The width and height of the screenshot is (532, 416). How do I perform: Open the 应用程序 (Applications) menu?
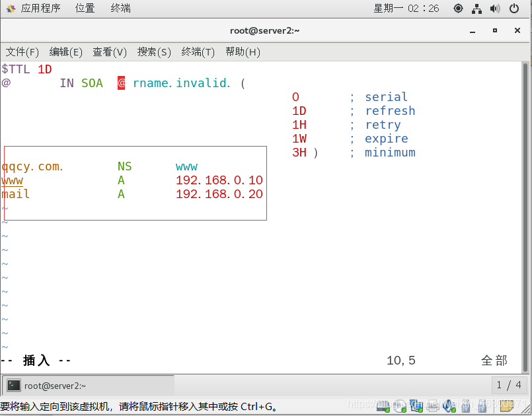pyautogui.click(x=40, y=8)
